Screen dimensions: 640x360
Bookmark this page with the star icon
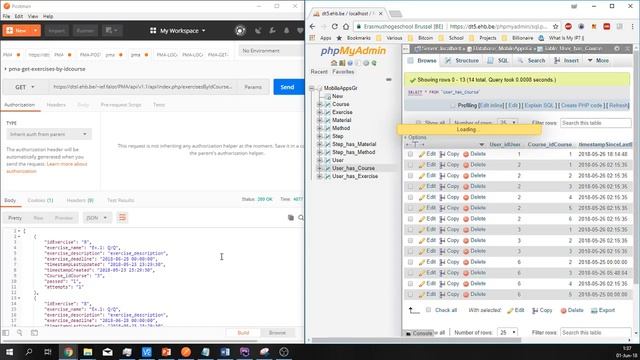point(556,27)
